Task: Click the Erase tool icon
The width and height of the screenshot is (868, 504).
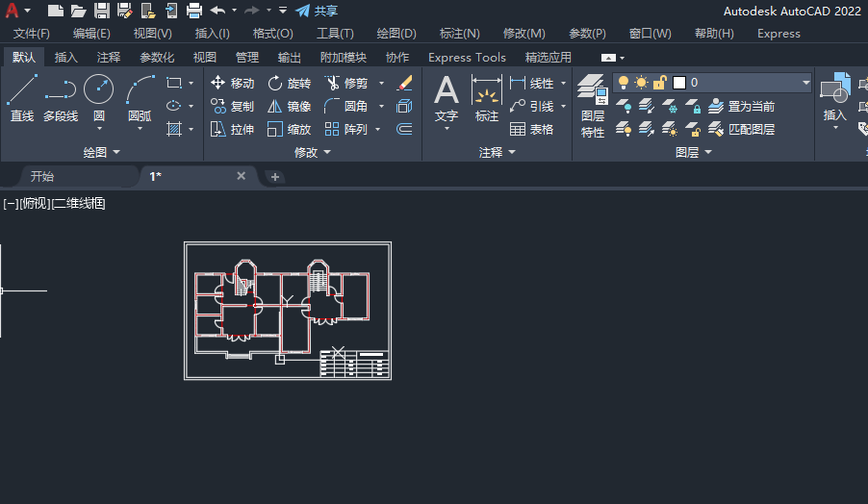Action: tap(405, 83)
